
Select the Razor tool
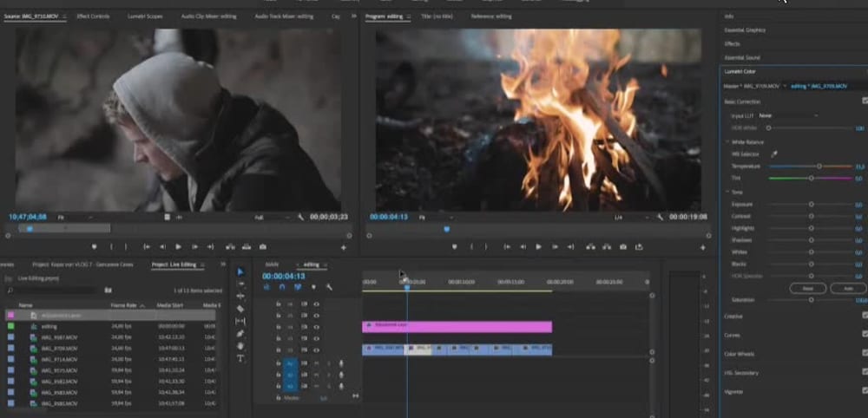[x=240, y=309]
